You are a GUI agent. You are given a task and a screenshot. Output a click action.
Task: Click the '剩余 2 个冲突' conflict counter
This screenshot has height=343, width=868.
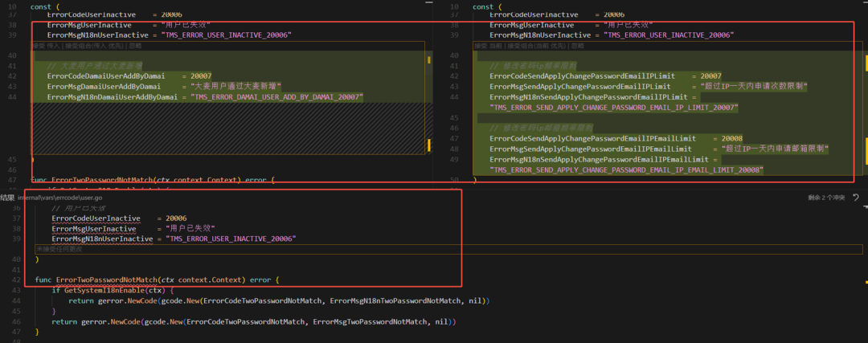(x=827, y=198)
